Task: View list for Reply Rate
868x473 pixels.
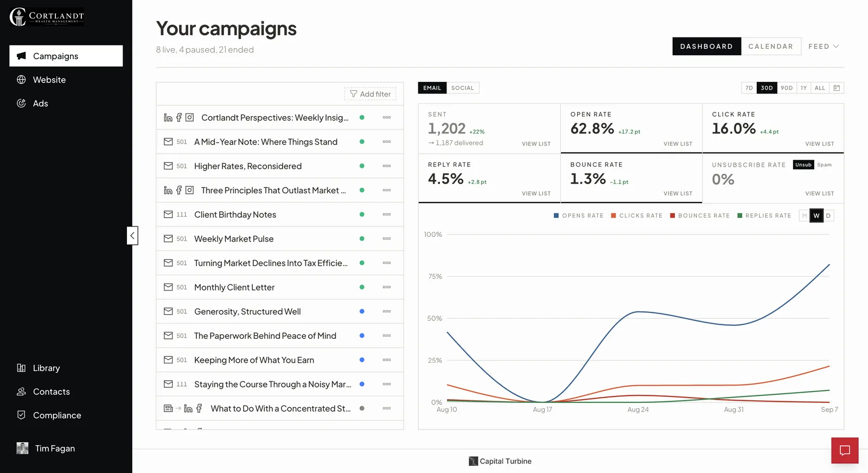Action: coord(536,193)
